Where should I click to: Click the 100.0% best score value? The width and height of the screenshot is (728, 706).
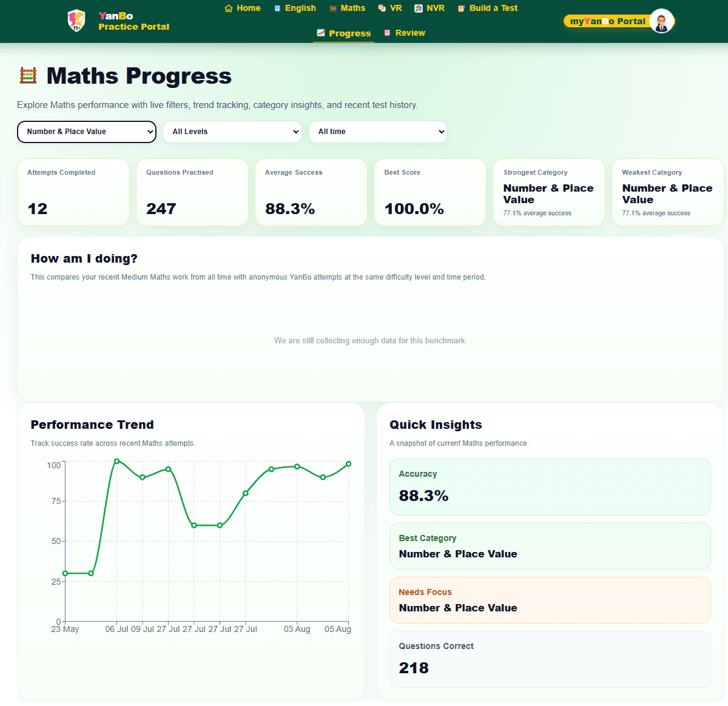(x=414, y=209)
